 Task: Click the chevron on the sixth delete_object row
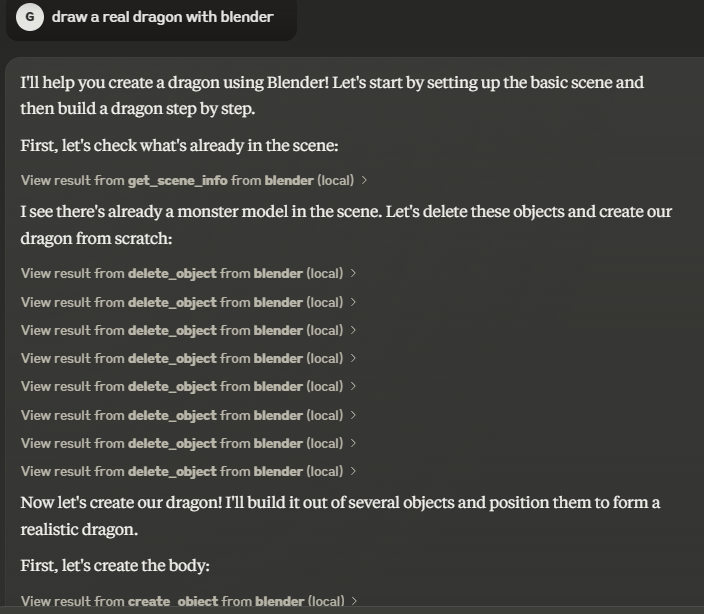coord(354,415)
